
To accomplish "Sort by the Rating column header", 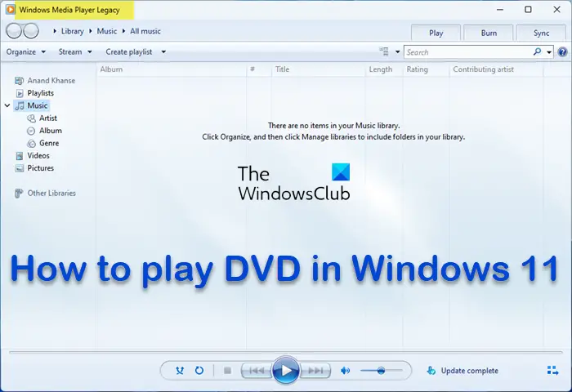I will click(426, 69).
